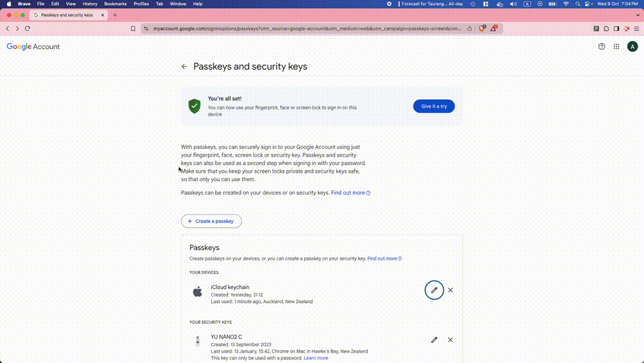Open Wi-Fi status menu
The height and width of the screenshot is (363, 644).
click(x=566, y=4)
